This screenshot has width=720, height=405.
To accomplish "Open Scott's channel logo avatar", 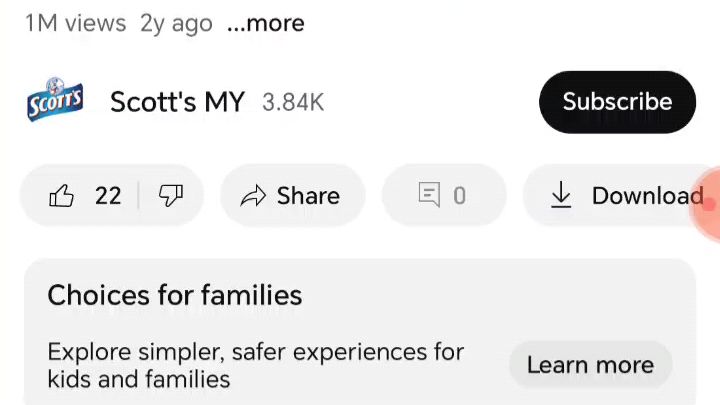I will pos(55,100).
